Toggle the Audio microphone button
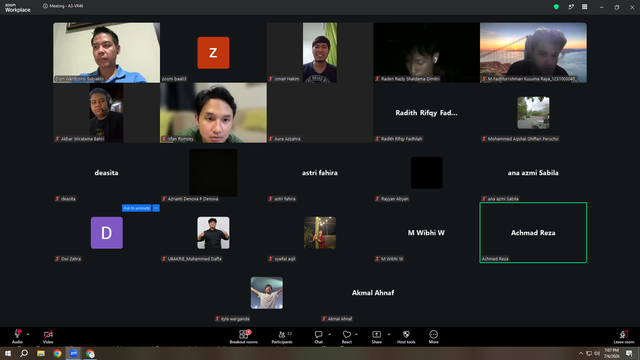640x360 pixels. coord(17,336)
